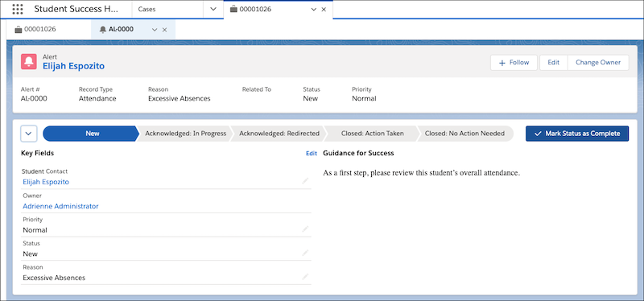Click the Follow button
The height and width of the screenshot is (301, 644).
514,63
